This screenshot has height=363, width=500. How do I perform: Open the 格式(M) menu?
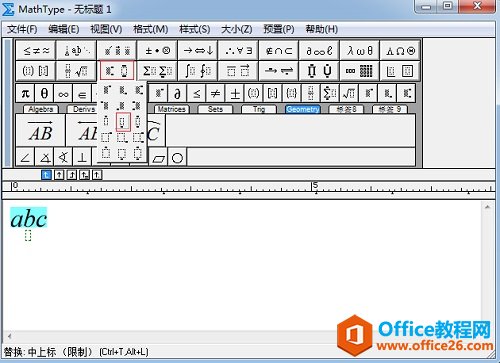[x=151, y=29]
